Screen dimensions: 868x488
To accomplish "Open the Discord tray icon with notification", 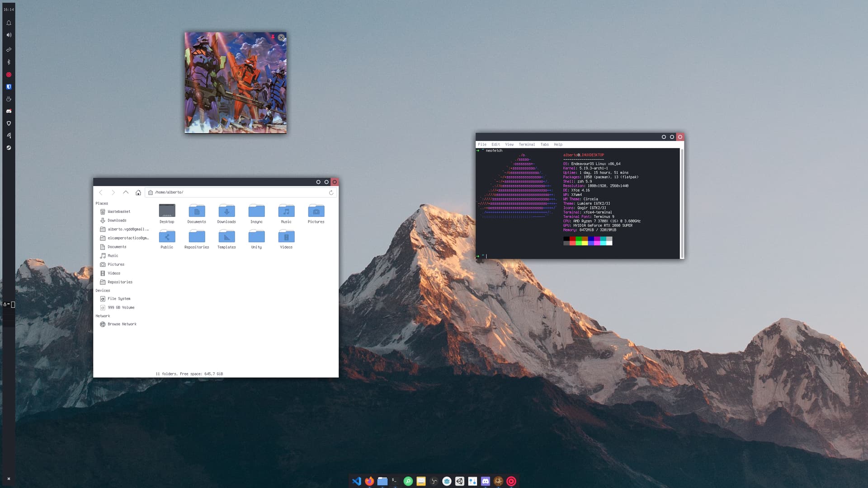I will tap(9, 111).
